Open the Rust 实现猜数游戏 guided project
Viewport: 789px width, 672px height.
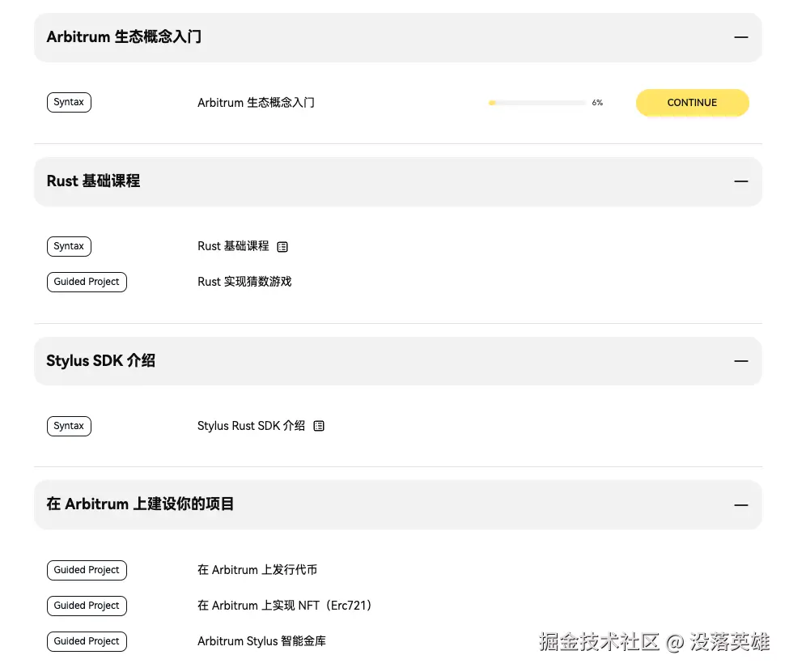pyautogui.click(x=244, y=282)
